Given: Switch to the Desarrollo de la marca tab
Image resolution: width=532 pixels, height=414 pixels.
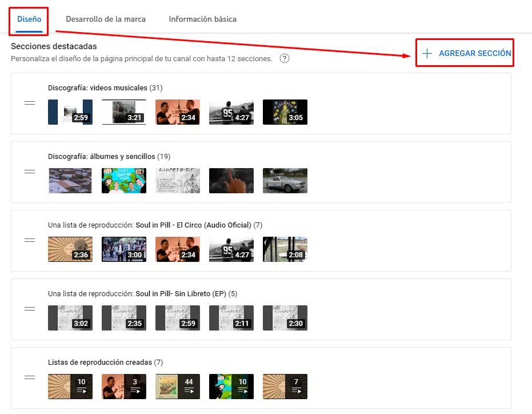Looking at the screenshot, I should 105,19.
